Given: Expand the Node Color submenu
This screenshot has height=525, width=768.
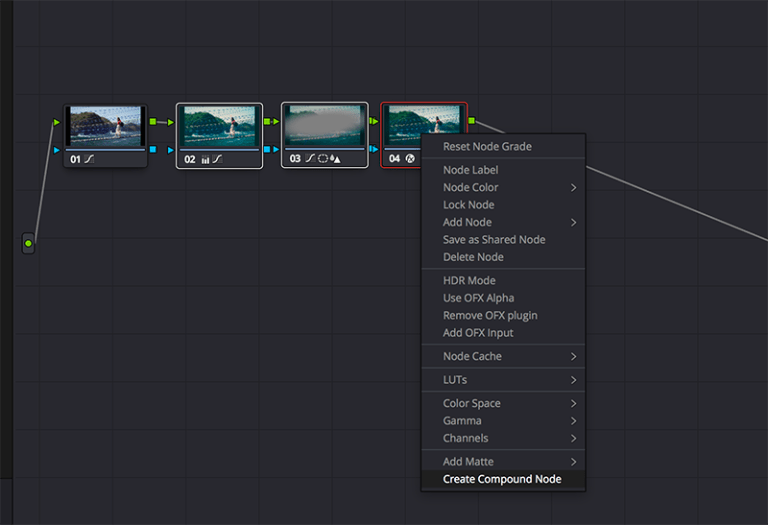Looking at the screenshot, I should (x=503, y=187).
